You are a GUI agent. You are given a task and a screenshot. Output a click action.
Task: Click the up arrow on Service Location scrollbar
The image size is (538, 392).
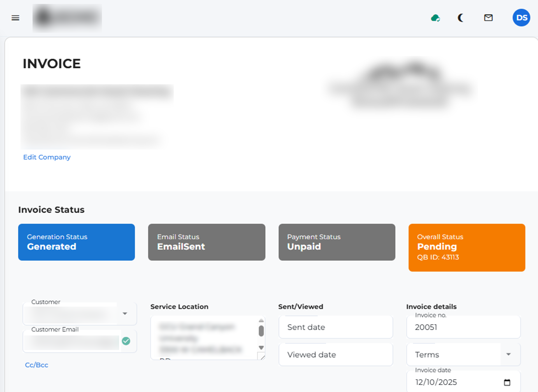coord(261,320)
